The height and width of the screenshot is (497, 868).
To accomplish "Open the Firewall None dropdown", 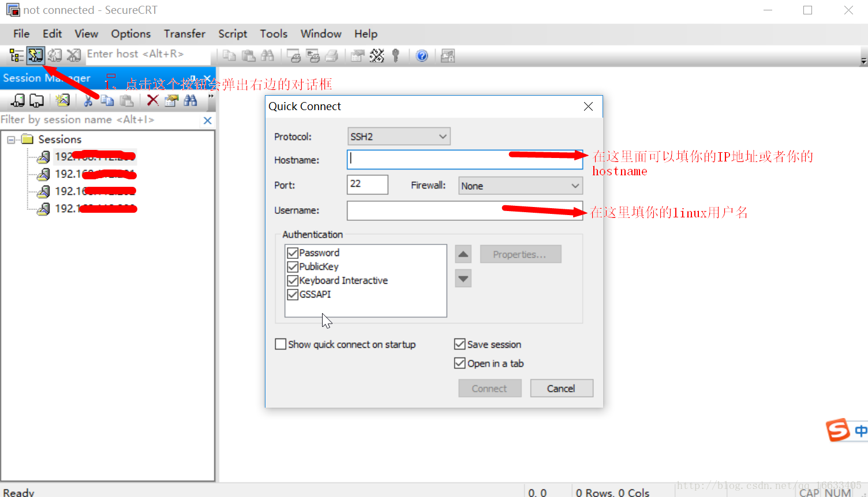I will 521,186.
